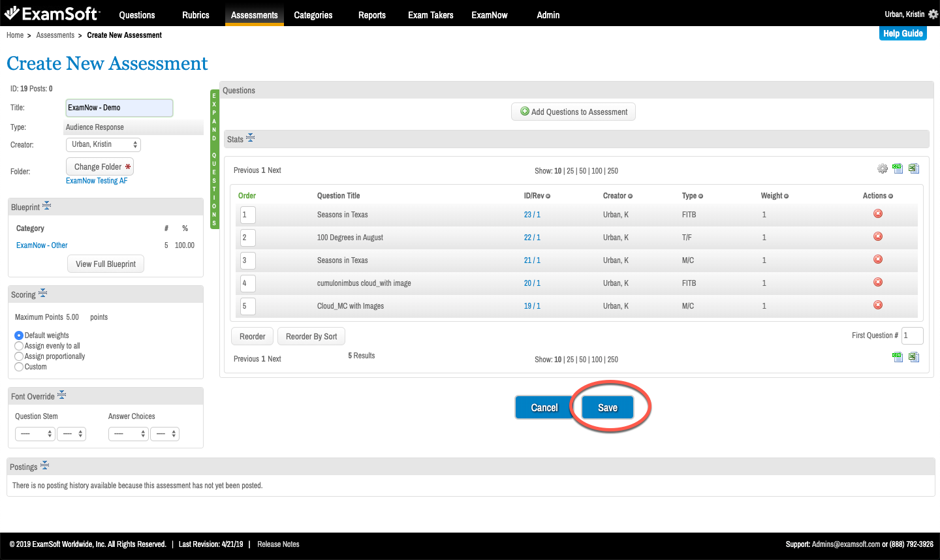Open the Help Guide
The height and width of the screenshot is (560, 940).
(903, 33)
